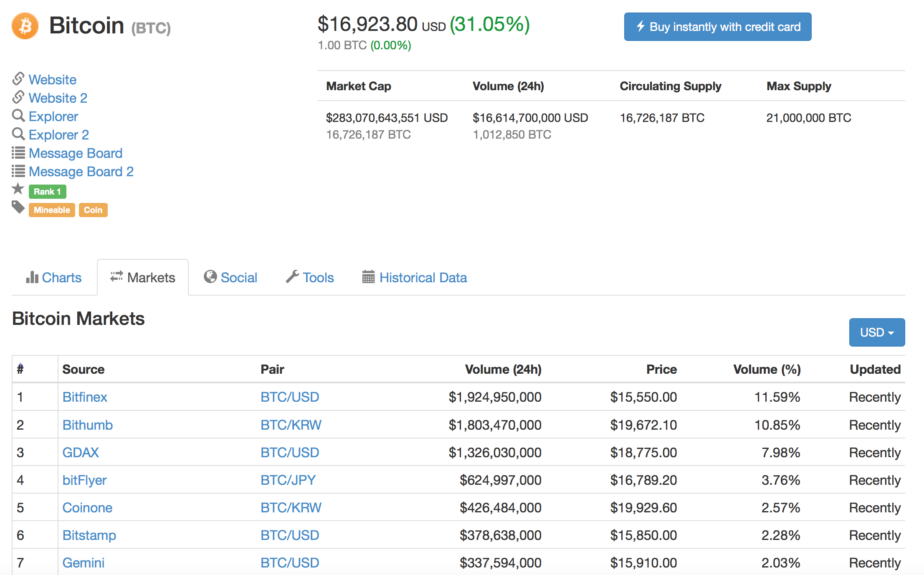The width and height of the screenshot is (924, 575).
Task: Click the tag icon next to Mineable
Action: pyautogui.click(x=18, y=207)
